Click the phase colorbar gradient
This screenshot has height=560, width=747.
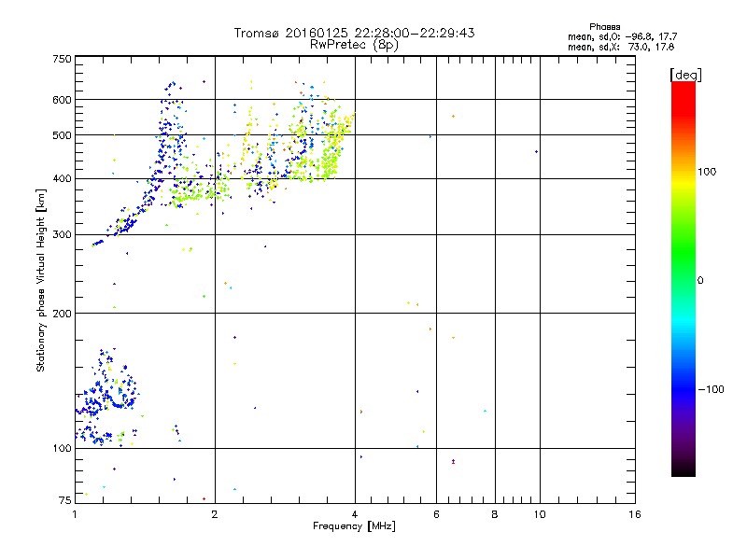(684, 278)
